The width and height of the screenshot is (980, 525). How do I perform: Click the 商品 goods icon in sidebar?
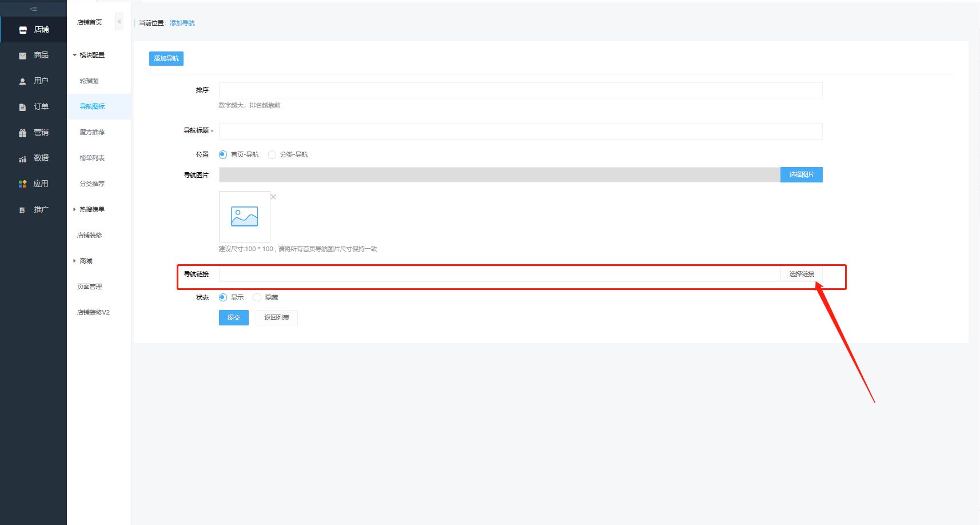(23, 55)
